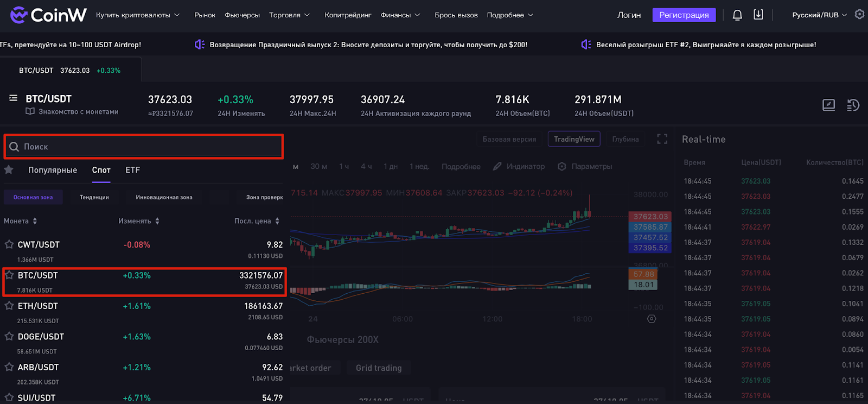
Task: Click the CoinW logo
Action: (x=48, y=15)
